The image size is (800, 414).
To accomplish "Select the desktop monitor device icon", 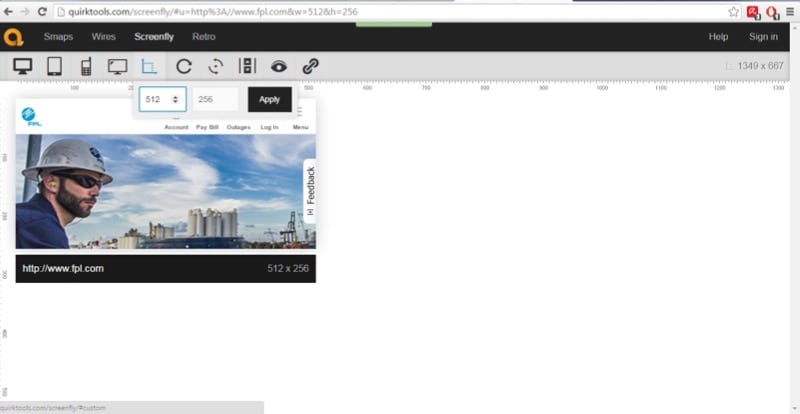I will pyautogui.click(x=22, y=66).
